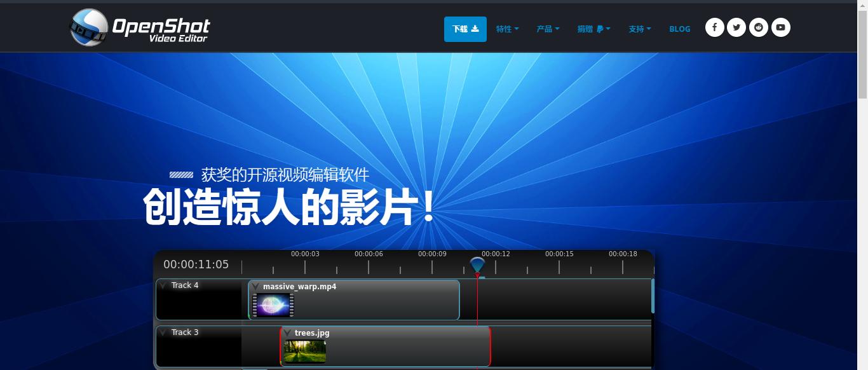868x370 pixels.
Task: Click the chevron on the trees.jpg clip
Action: click(x=287, y=333)
